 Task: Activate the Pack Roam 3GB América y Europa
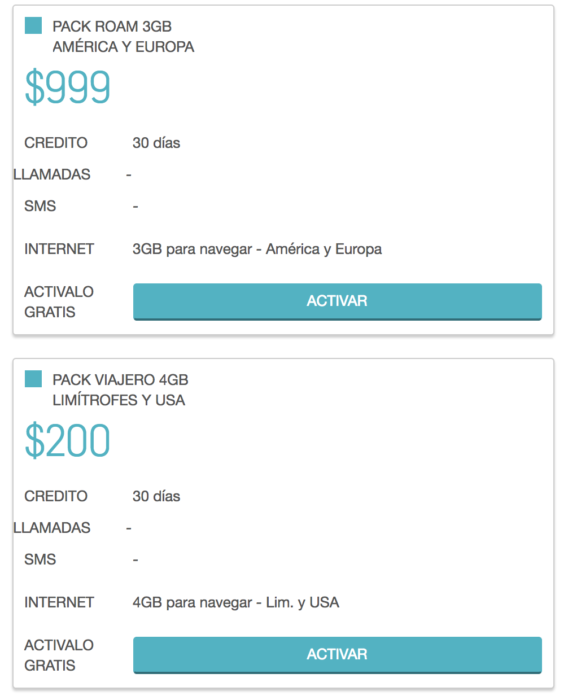pyautogui.click(x=337, y=301)
